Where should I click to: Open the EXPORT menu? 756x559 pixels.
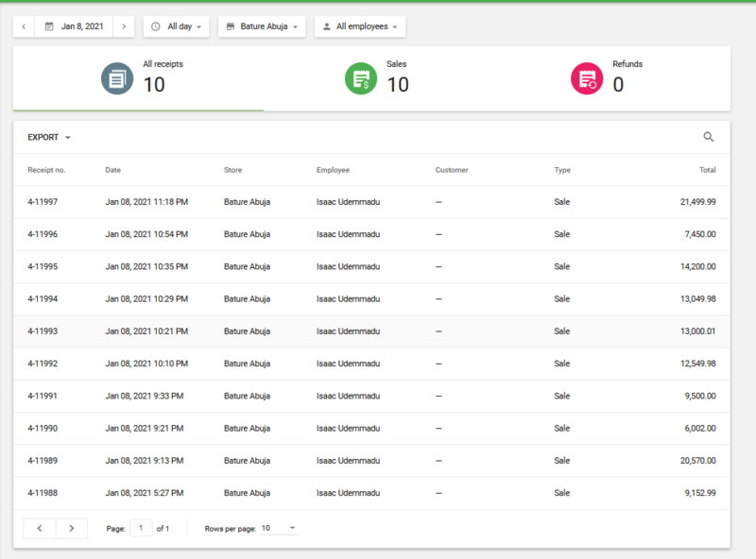pos(49,137)
